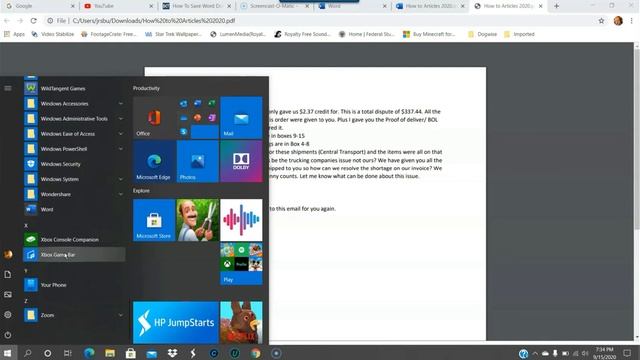This screenshot has height=360, width=640.
Task: Open Star Trek Wallpaper bookmark
Action: [173, 34]
